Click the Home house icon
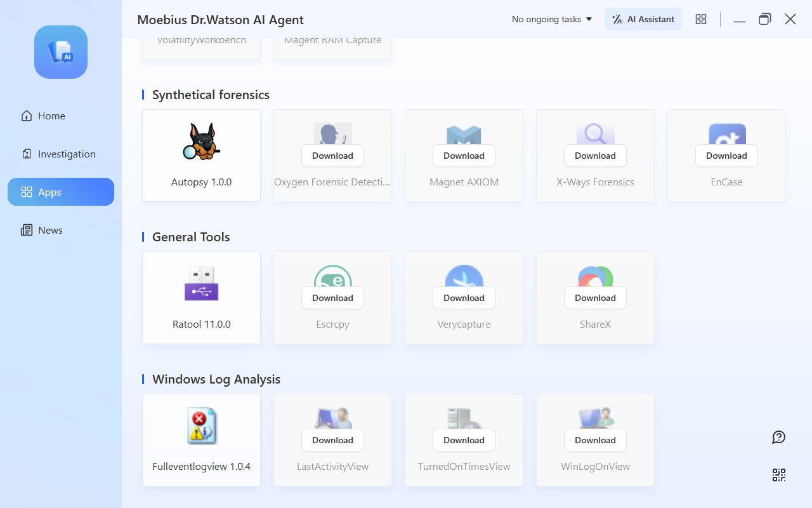The width and height of the screenshot is (812, 508). [x=27, y=116]
